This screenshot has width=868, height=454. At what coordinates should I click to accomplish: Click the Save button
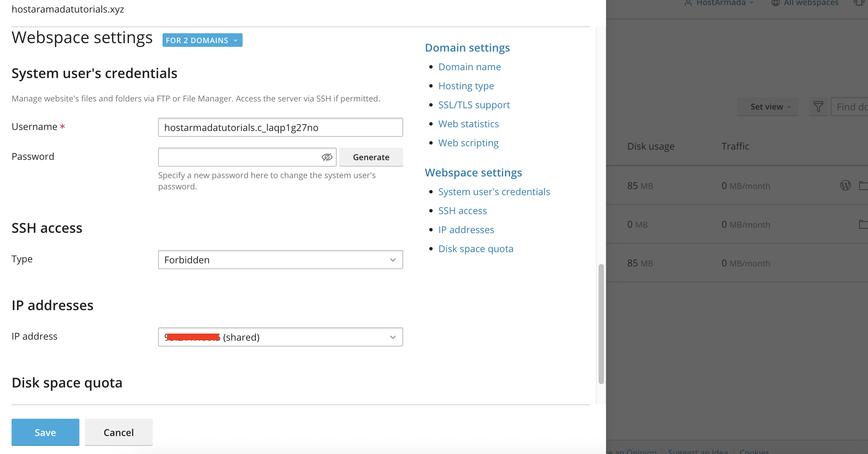pyautogui.click(x=45, y=432)
